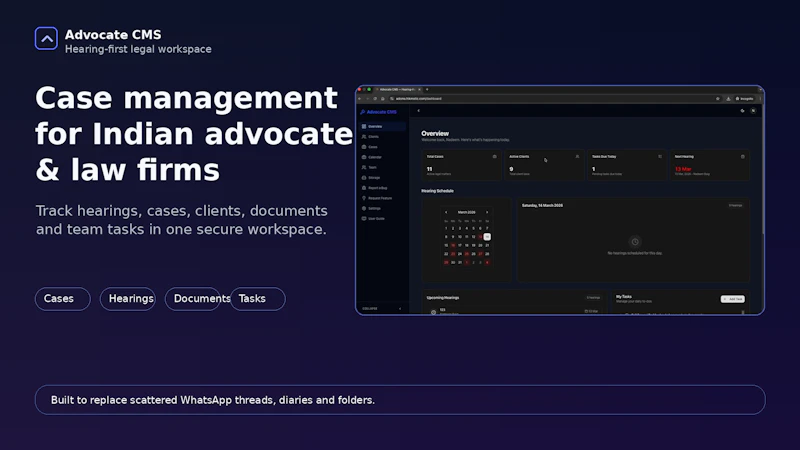
Task: Click the browser back arrow
Action: pos(360,98)
